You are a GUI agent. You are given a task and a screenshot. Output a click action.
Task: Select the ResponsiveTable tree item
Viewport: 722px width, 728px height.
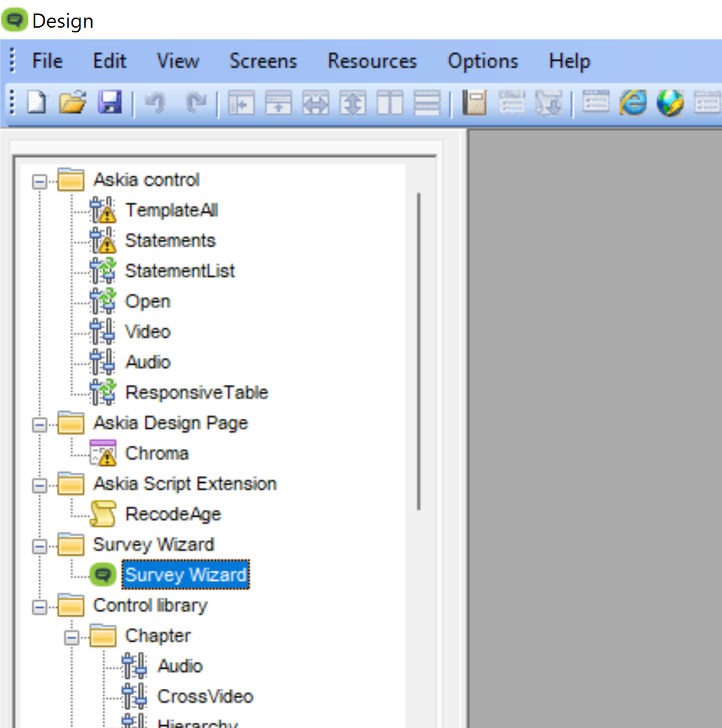[x=197, y=392]
